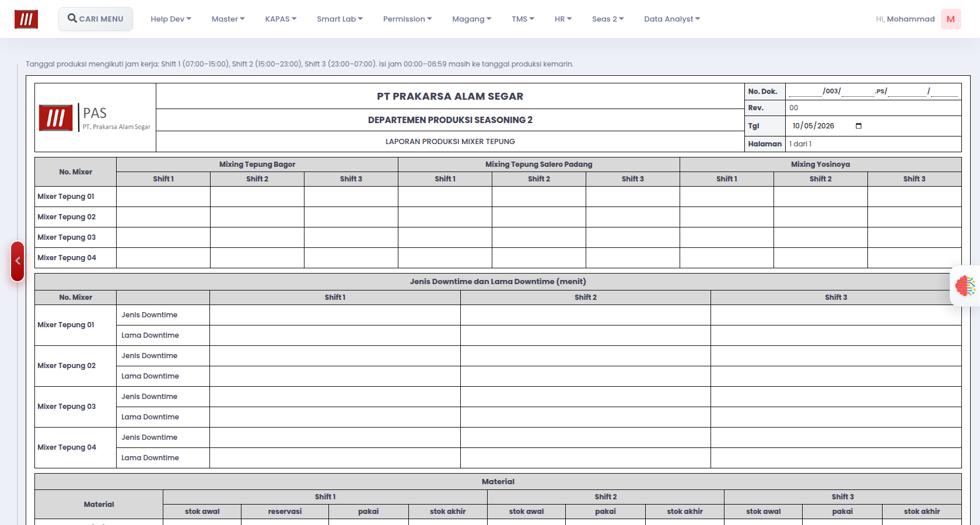The width and height of the screenshot is (980, 525).
Task: Click the Rev. value '00'
Action: pos(794,108)
